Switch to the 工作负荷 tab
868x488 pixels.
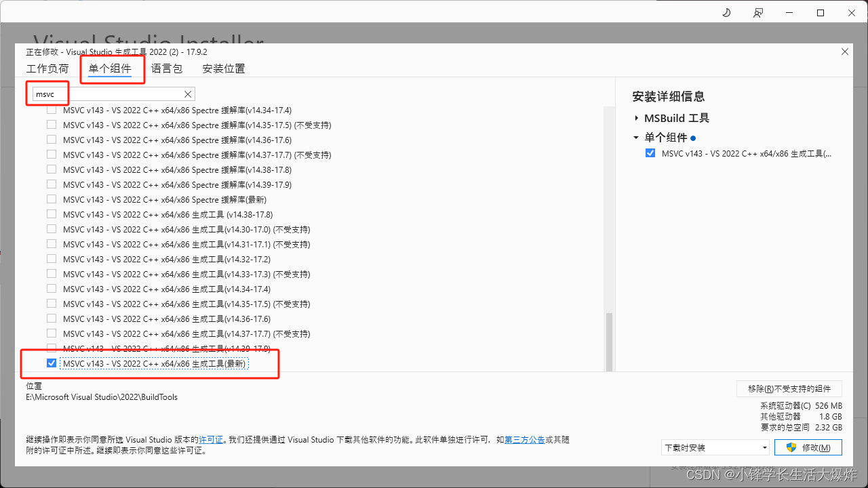(47, 68)
